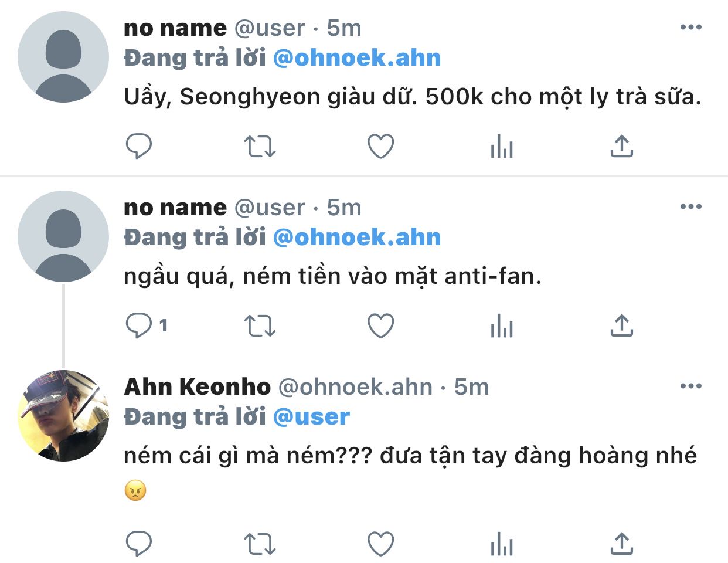View analytics of Ahn Keonho's reply
Viewport: 728px width, 563px height.
[x=501, y=544]
